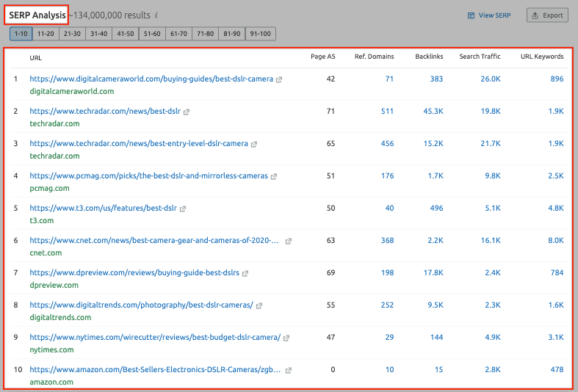Click external link icon next to amazon URL

click(289, 370)
